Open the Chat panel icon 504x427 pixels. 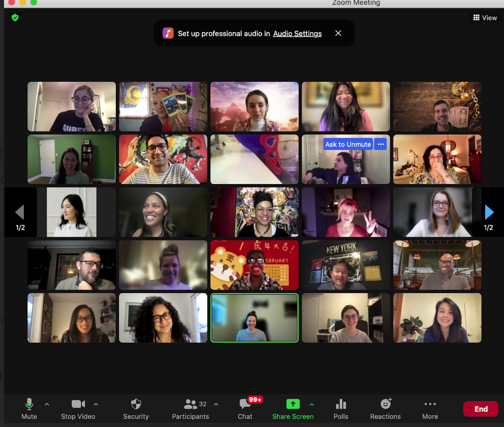click(245, 403)
